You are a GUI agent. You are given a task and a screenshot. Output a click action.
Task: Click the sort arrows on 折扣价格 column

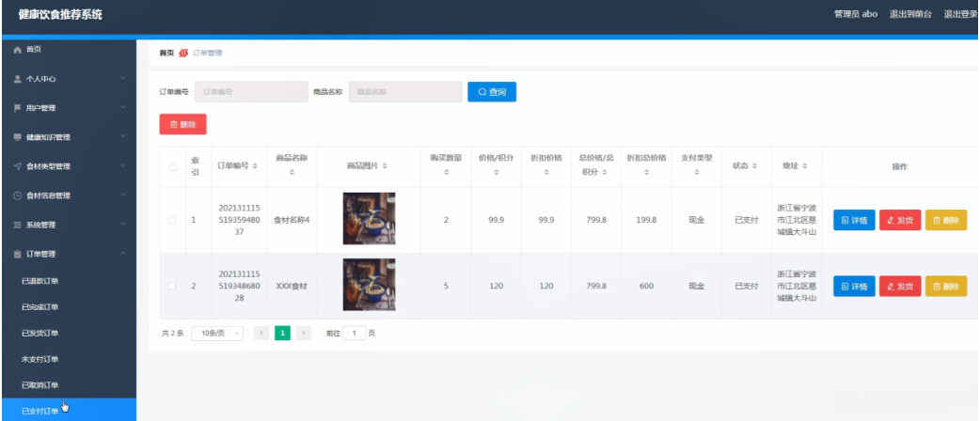pyautogui.click(x=546, y=172)
